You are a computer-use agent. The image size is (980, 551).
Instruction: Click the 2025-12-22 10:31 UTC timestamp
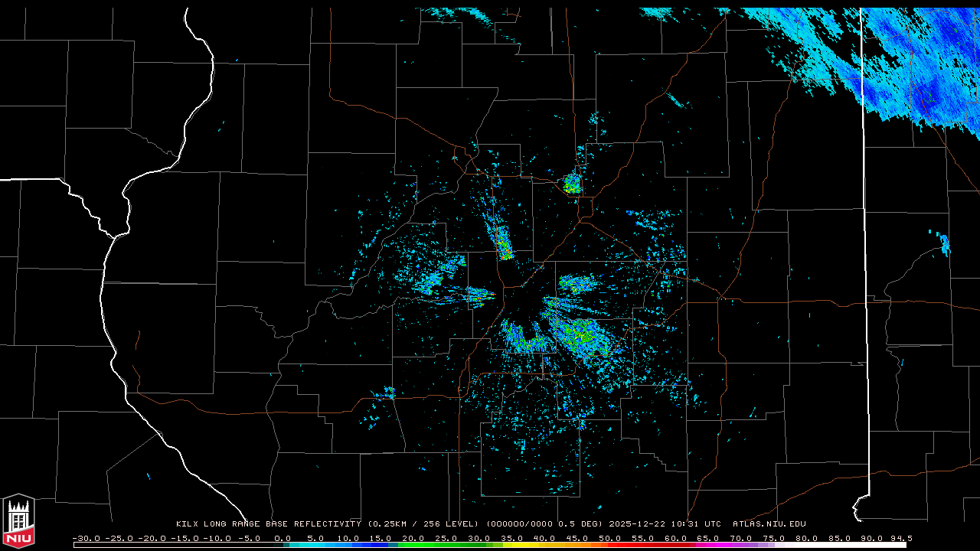click(x=665, y=524)
